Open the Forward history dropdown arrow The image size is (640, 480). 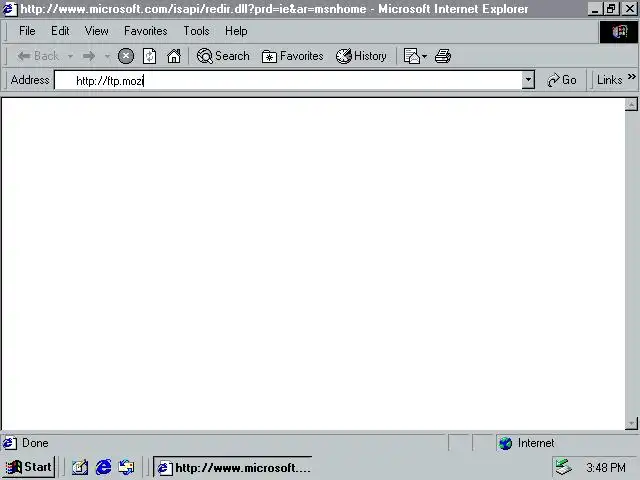tap(107, 56)
